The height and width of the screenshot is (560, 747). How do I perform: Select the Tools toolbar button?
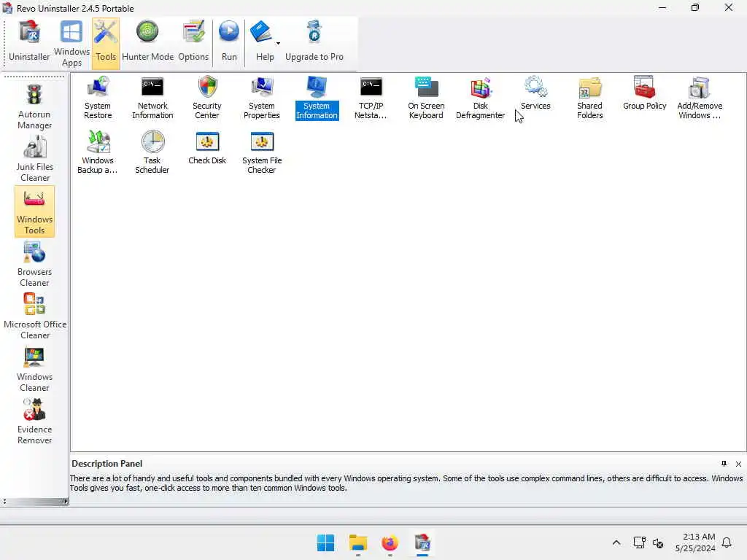[106, 43]
